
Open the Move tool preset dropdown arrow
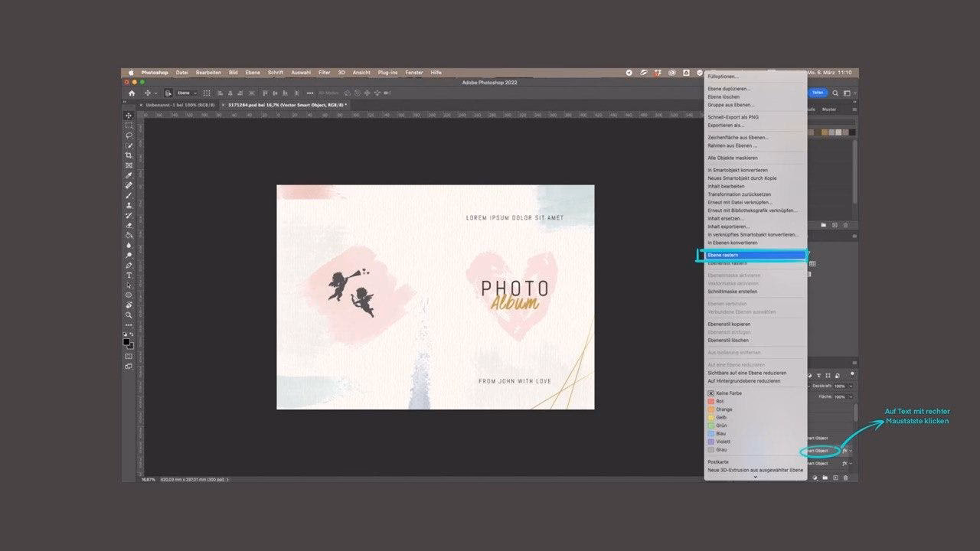156,93
